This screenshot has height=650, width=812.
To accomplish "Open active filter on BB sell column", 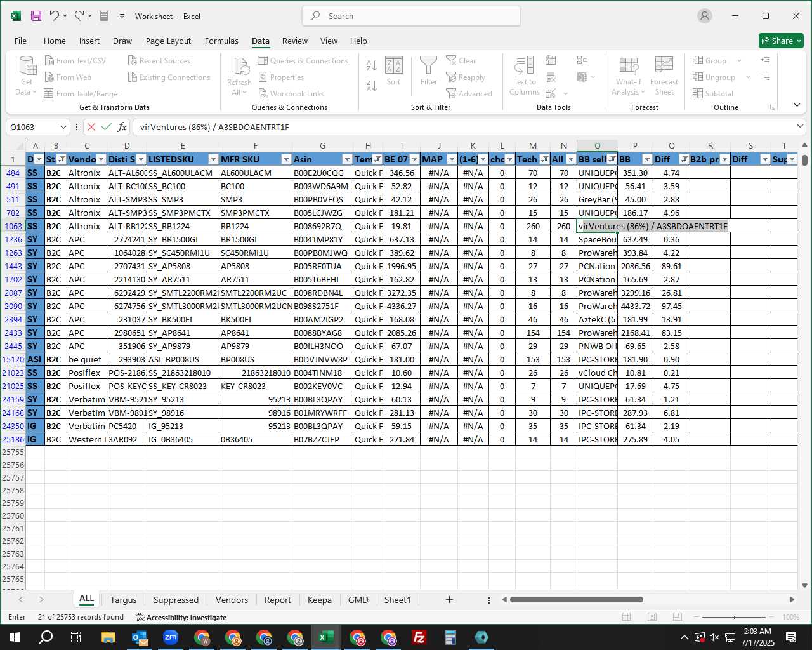I will (612, 159).
